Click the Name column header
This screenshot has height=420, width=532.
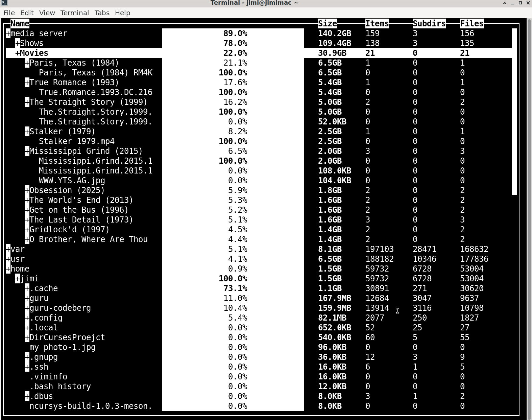[20, 24]
